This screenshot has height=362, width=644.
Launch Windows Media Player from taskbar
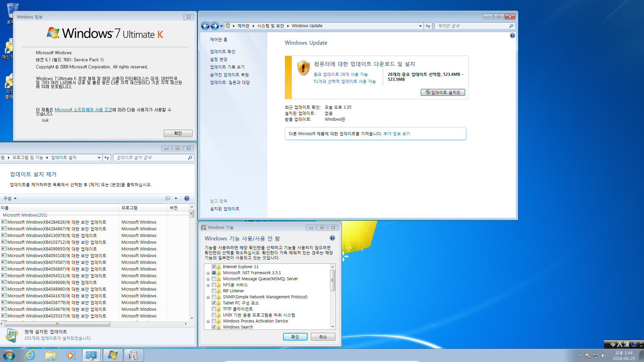pos(71,355)
